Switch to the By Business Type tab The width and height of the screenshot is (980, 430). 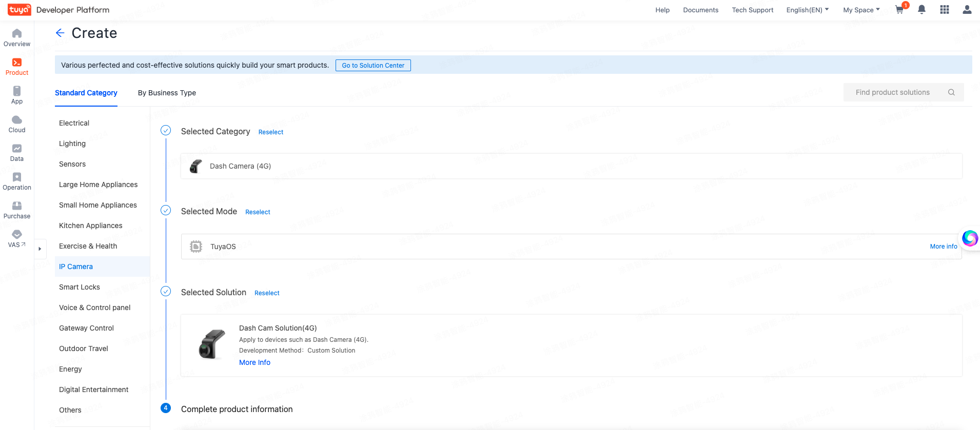(x=167, y=93)
